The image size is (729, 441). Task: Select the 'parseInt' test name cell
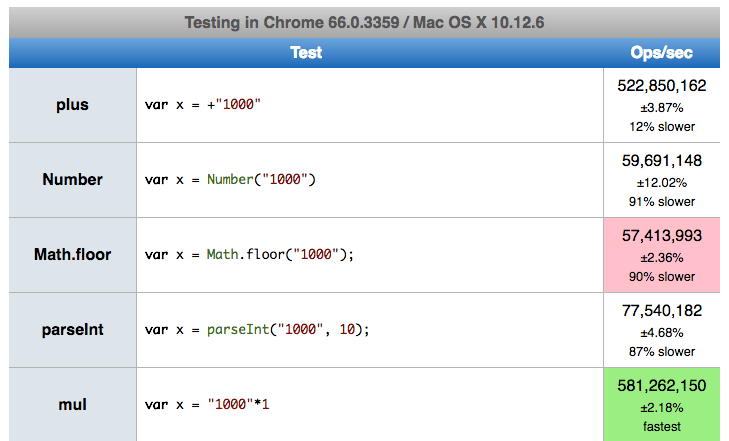pos(72,330)
